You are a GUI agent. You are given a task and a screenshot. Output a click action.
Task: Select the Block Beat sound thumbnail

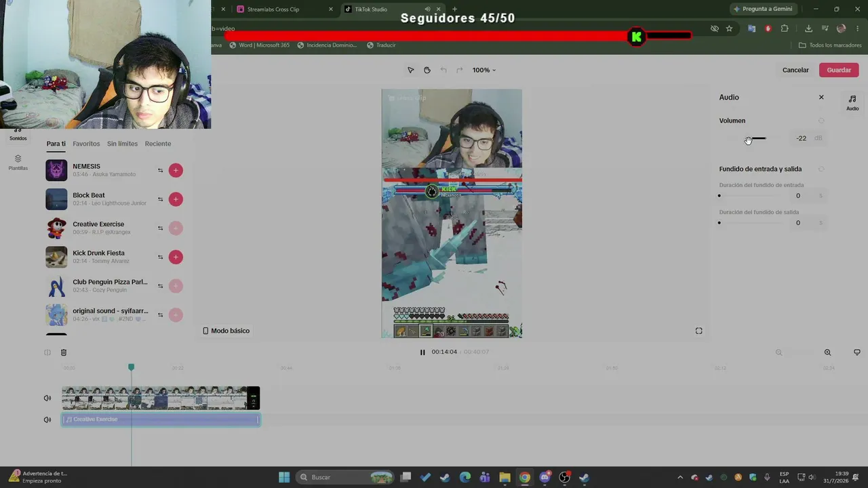56,199
